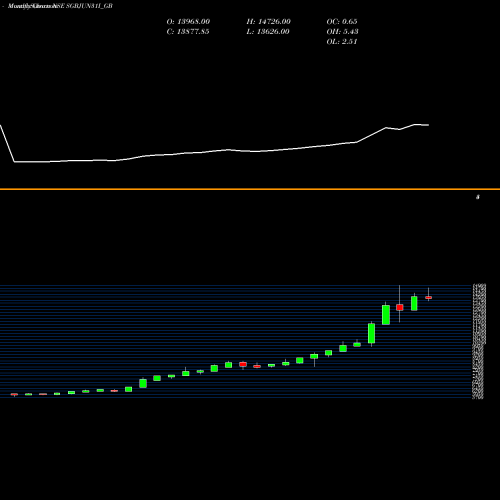Click the red candle with tallest upper wick
The height and width of the screenshot is (500, 500).
click(x=400, y=307)
